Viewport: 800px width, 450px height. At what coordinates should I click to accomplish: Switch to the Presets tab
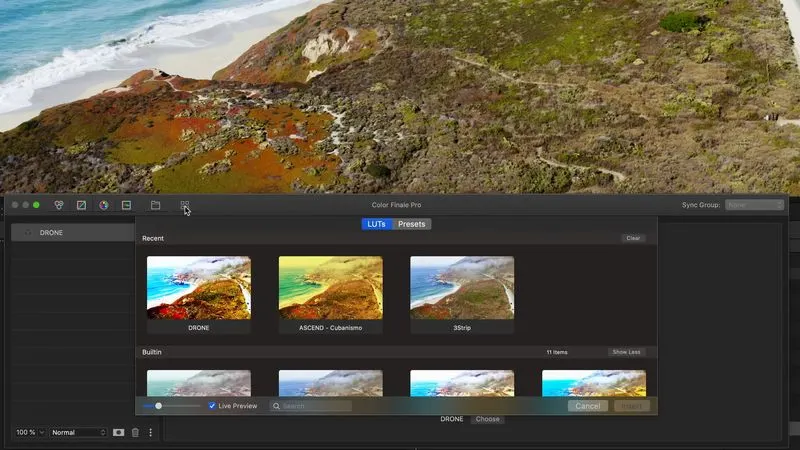coord(412,224)
